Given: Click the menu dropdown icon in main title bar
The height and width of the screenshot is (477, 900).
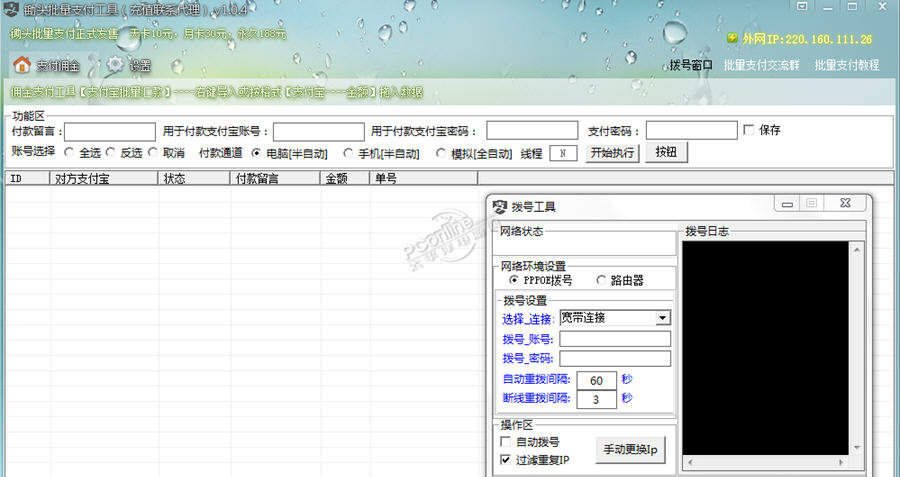Looking at the screenshot, I should point(802,6).
